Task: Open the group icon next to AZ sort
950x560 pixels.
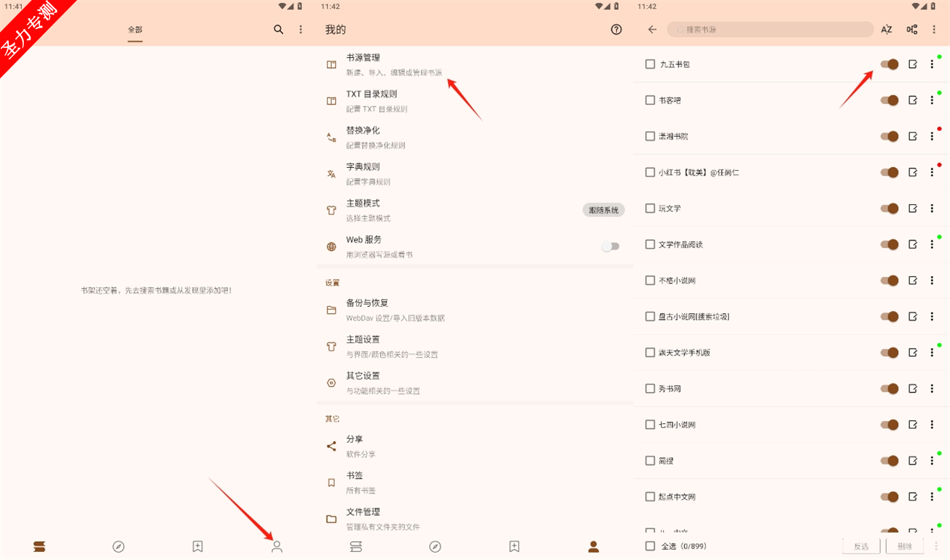Action: [x=912, y=30]
